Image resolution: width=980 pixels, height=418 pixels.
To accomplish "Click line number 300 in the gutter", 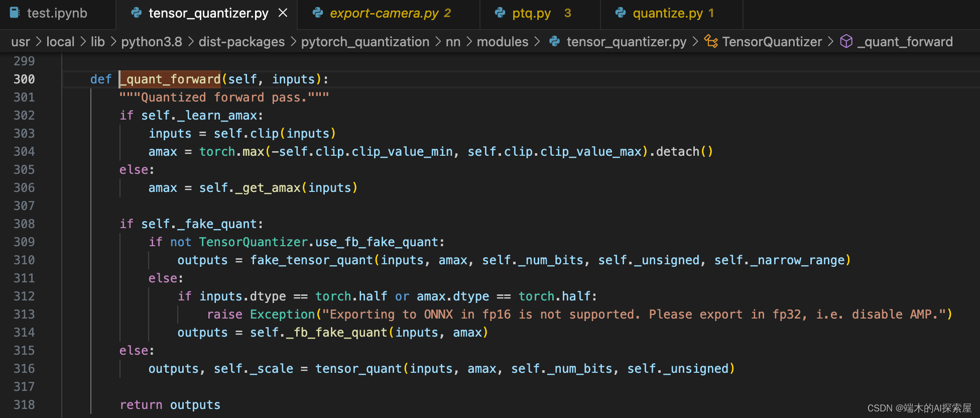I will click(x=24, y=79).
